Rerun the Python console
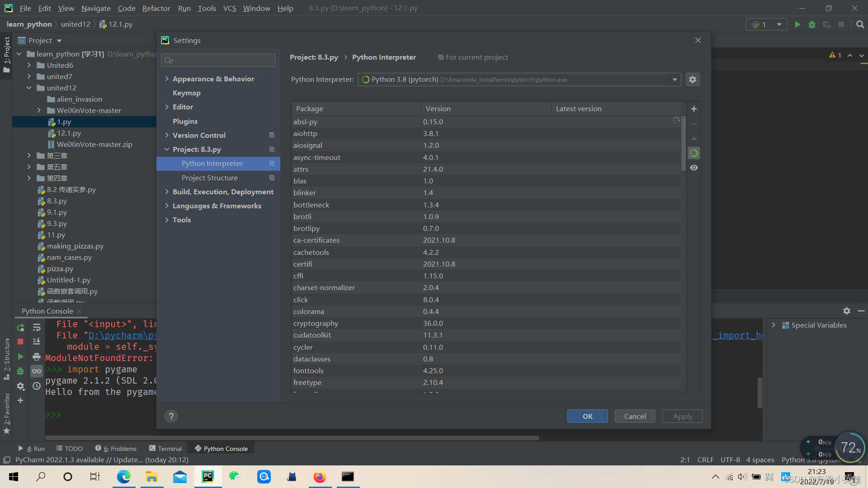This screenshot has width=868, height=488. click(x=20, y=328)
